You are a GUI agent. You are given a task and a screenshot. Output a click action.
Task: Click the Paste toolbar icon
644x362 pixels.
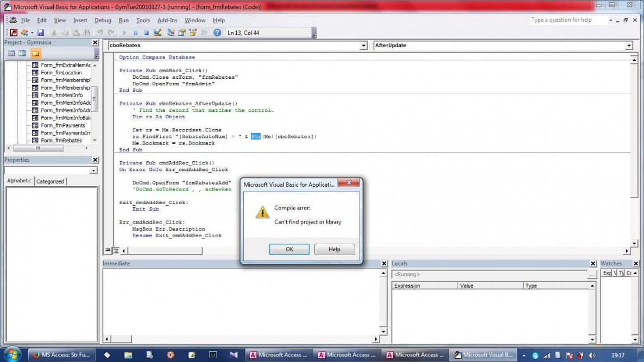(75, 33)
